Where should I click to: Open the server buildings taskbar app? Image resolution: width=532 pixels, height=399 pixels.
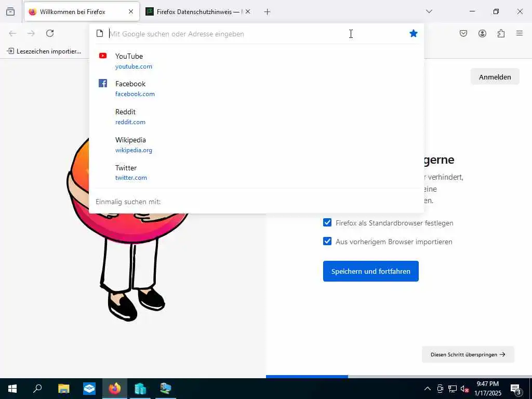tap(140, 389)
